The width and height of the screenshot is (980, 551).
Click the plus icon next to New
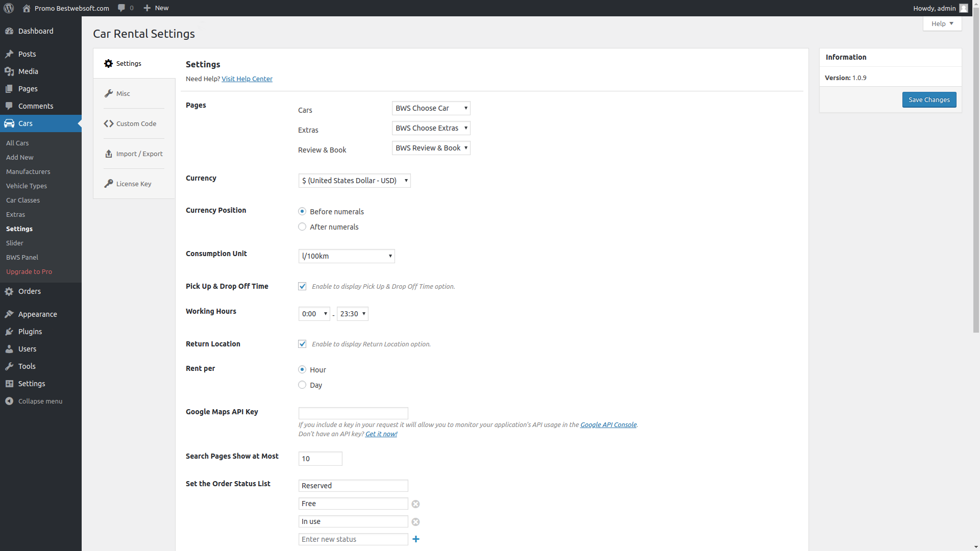[147, 8]
